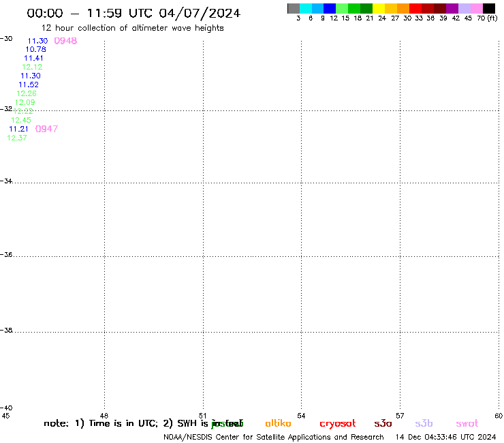Select the 11.21 value beside 0947

point(18,129)
